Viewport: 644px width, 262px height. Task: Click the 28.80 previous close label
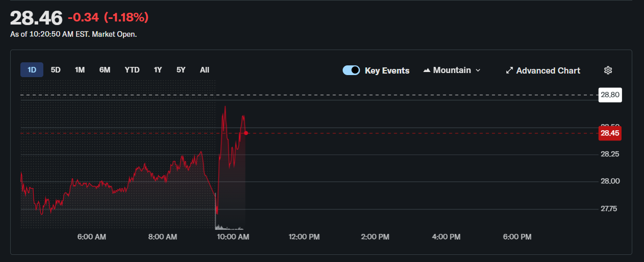pyautogui.click(x=610, y=95)
